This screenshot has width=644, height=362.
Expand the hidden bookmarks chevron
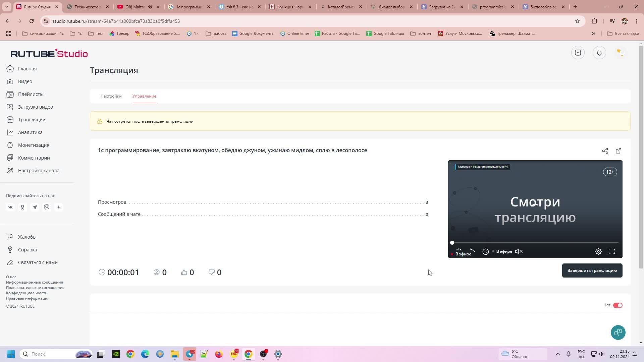pyautogui.click(x=593, y=34)
